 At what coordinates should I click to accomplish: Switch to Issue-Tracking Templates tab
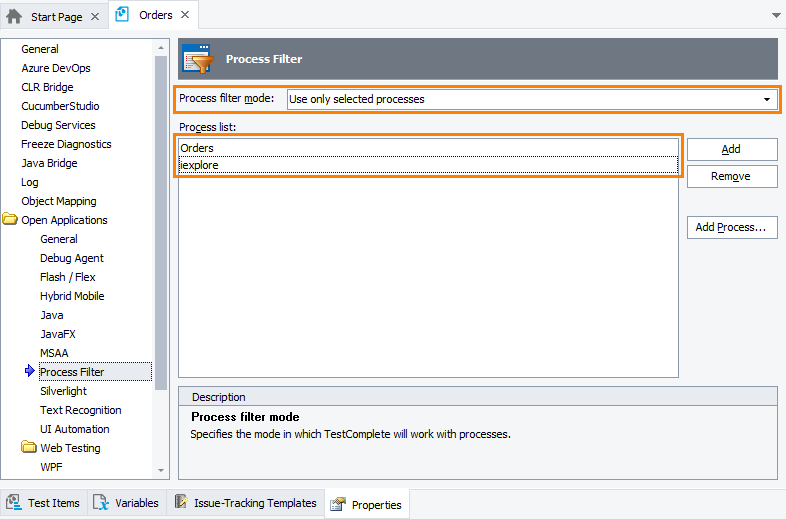(246, 503)
